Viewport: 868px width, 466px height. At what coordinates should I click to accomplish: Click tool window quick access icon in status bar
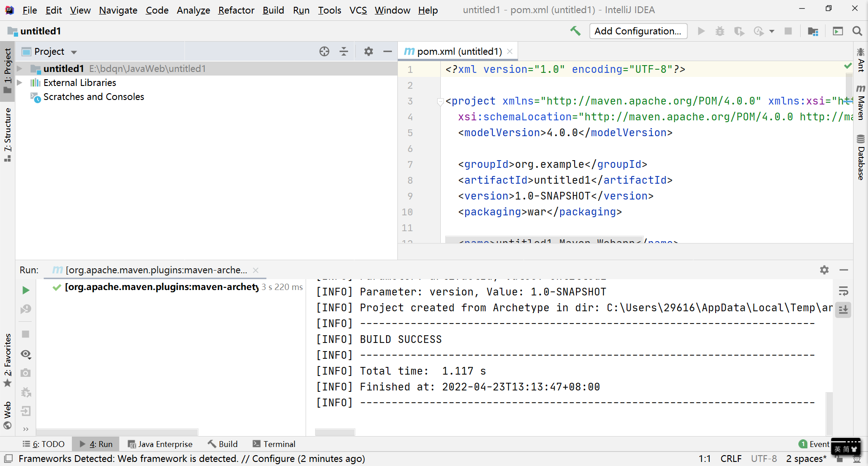click(8, 459)
